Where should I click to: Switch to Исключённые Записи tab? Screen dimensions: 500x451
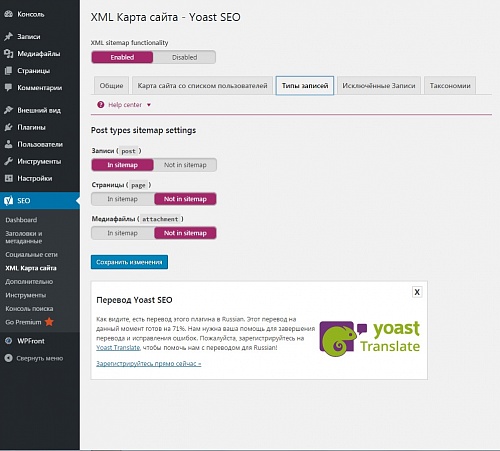coord(379,86)
